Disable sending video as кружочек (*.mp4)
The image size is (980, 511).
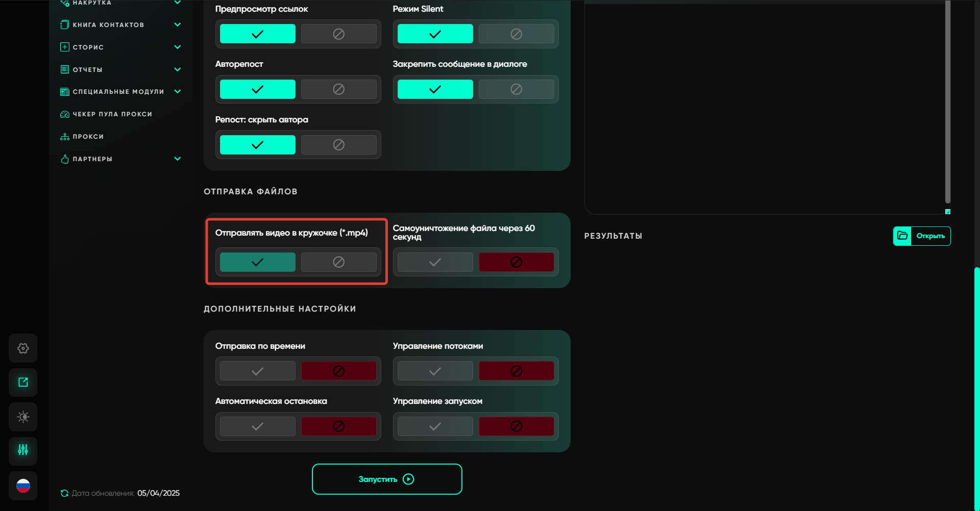tap(338, 262)
